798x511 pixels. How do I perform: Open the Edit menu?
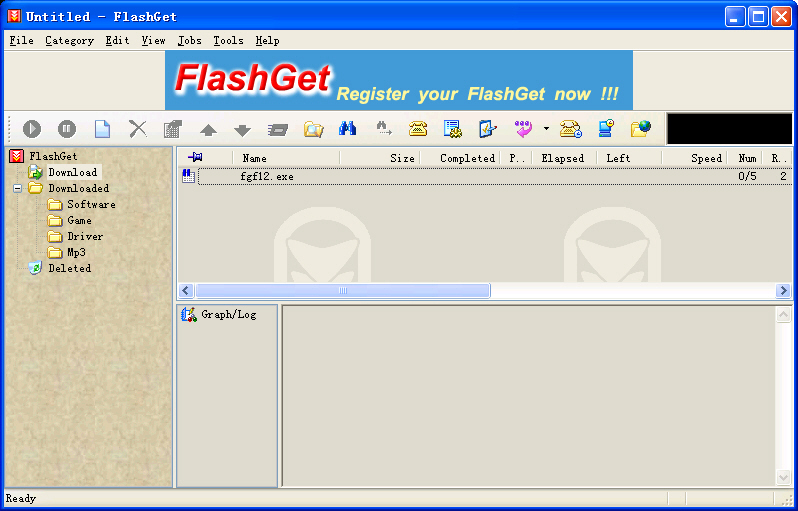click(x=117, y=41)
